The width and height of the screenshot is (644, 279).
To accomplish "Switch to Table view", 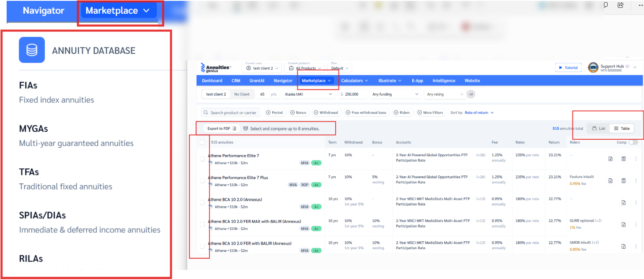I will tap(622, 129).
